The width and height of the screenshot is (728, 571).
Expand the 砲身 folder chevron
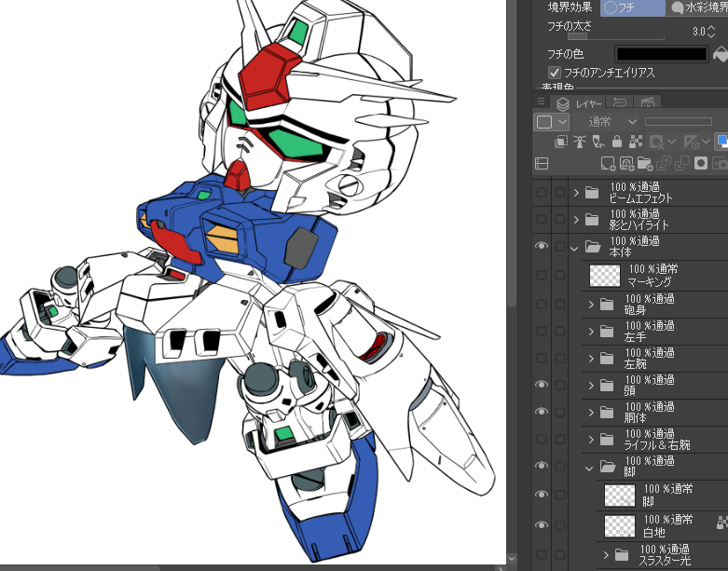[x=591, y=305]
